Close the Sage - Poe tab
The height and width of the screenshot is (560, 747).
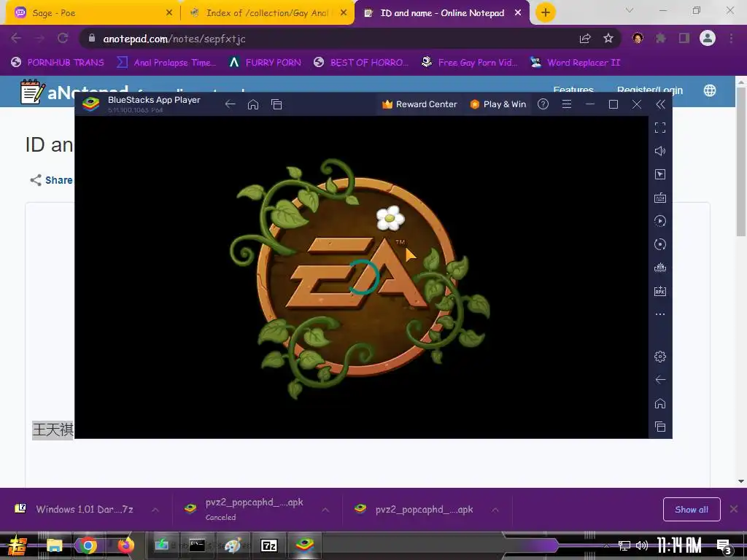coord(169,13)
